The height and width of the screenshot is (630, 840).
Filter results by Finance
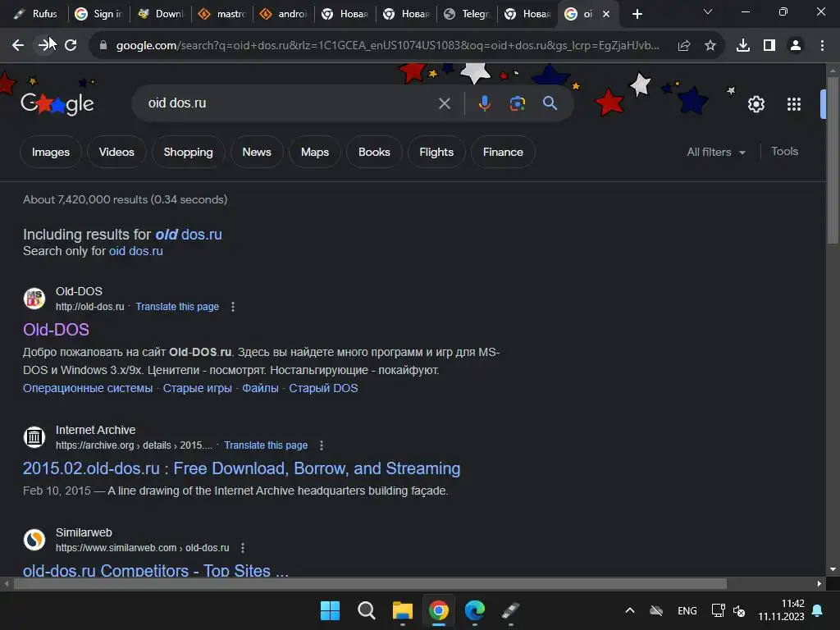[x=503, y=152]
